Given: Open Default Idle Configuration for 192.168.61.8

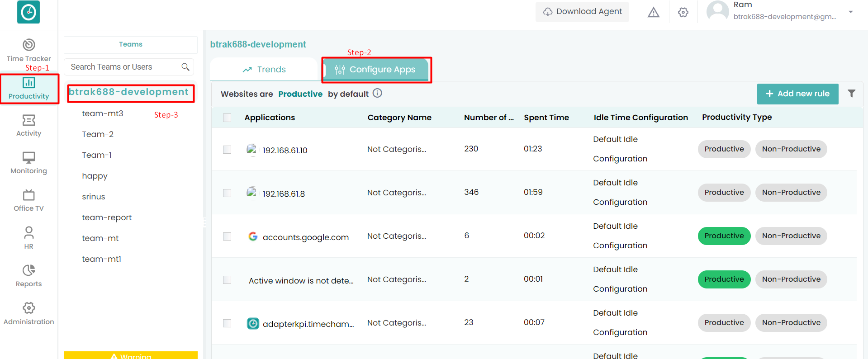Looking at the screenshot, I should click(x=620, y=193).
